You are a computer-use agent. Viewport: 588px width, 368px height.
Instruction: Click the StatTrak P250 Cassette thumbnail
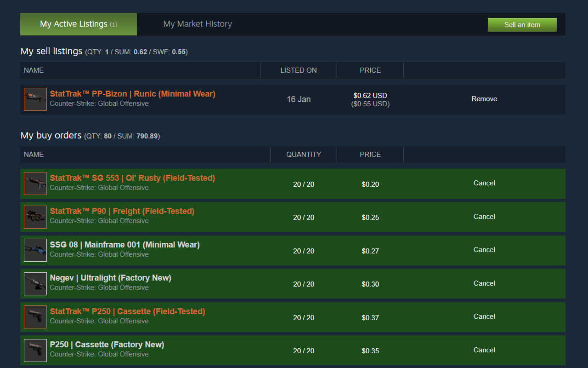pyautogui.click(x=35, y=316)
